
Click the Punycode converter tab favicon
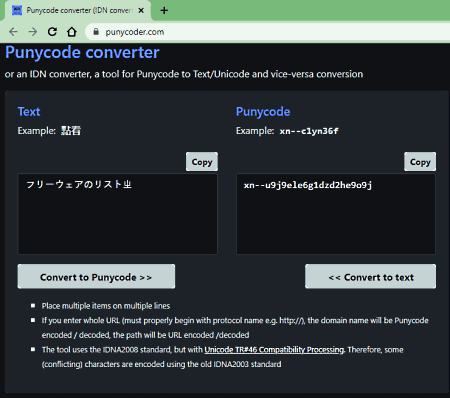17,11
